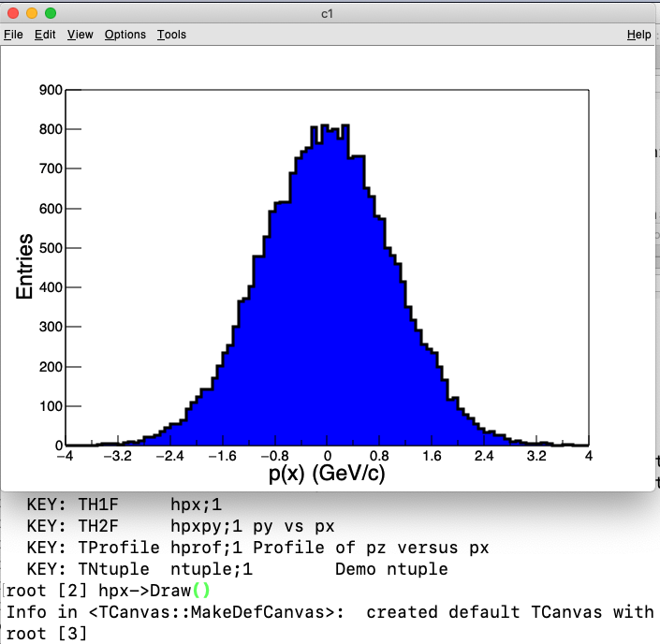Screen dimensions: 660x644
Task: Open the File menu
Action: 13,35
